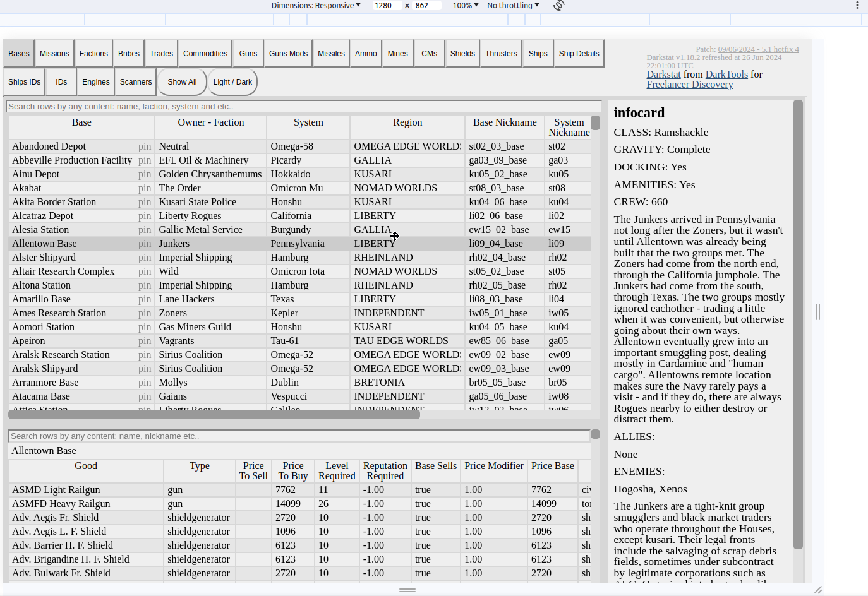The height and width of the screenshot is (596, 868).
Task: Pin the Akabat row
Action: coord(145,188)
